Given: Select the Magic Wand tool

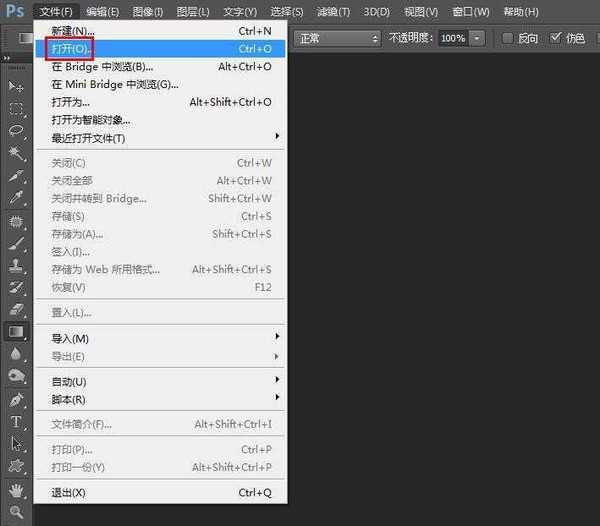Looking at the screenshot, I should click(16, 153).
